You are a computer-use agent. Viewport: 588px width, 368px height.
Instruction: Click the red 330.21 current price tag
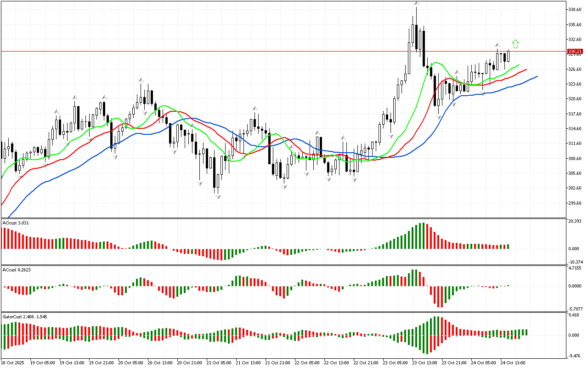pyautogui.click(x=575, y=51)
